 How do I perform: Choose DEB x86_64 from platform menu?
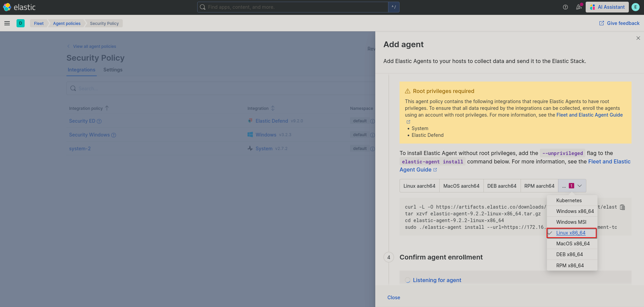[572, 254]
